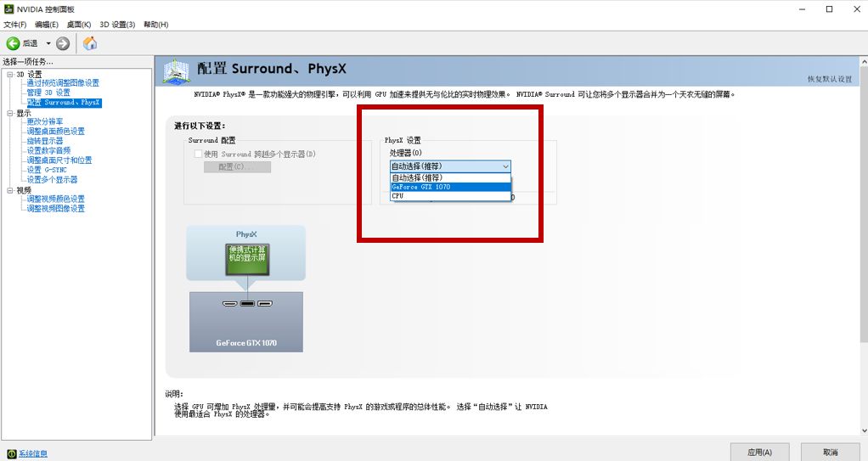Select 配置 Surround、PhysX tree item

pyautogui.click(x=65, y=103)
